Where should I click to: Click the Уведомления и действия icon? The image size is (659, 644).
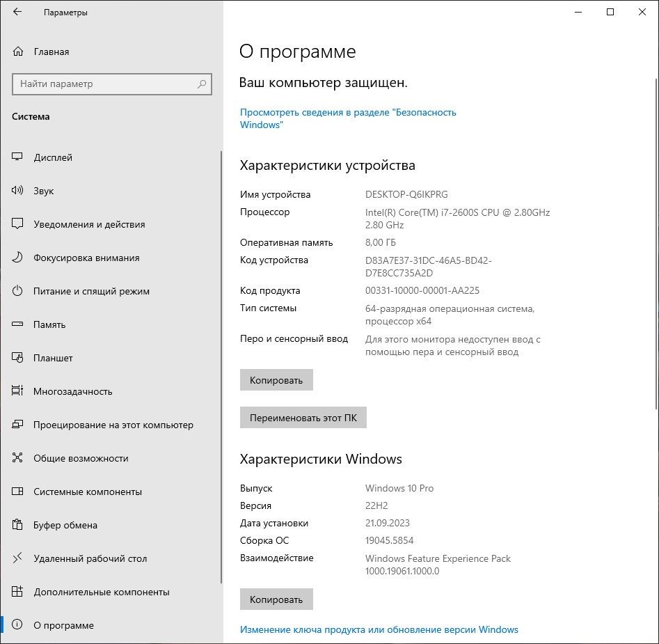(x=17, y=223)
